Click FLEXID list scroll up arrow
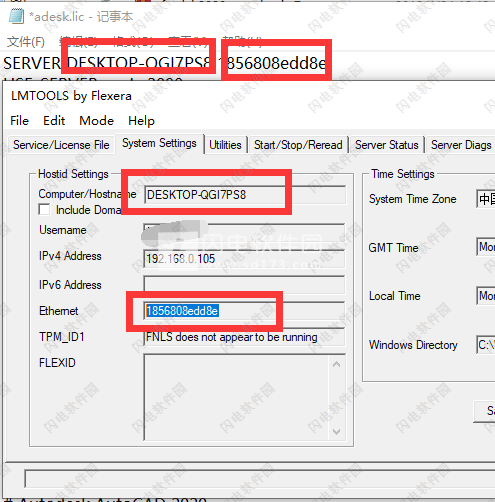The width and height of the screenshot is (495, 502). click(x=337, y=364)
